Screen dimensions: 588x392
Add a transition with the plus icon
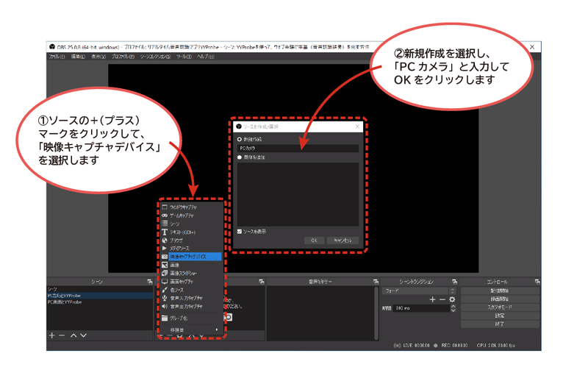(432, 299)
